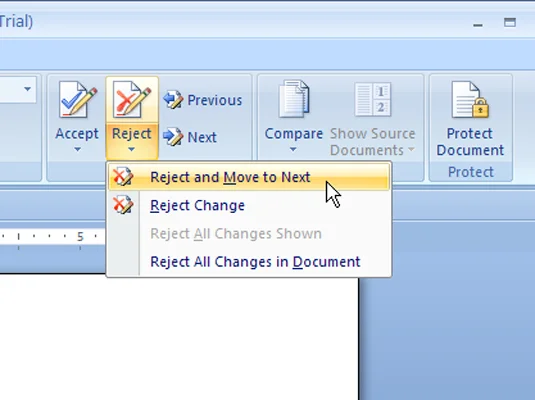Click the Previous text button

click(215, 100)
